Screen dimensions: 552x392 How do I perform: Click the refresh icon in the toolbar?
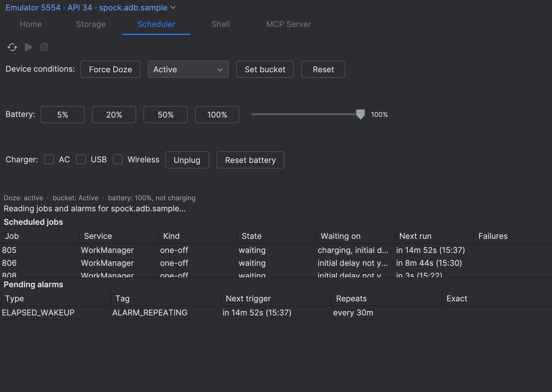point(12,47)
